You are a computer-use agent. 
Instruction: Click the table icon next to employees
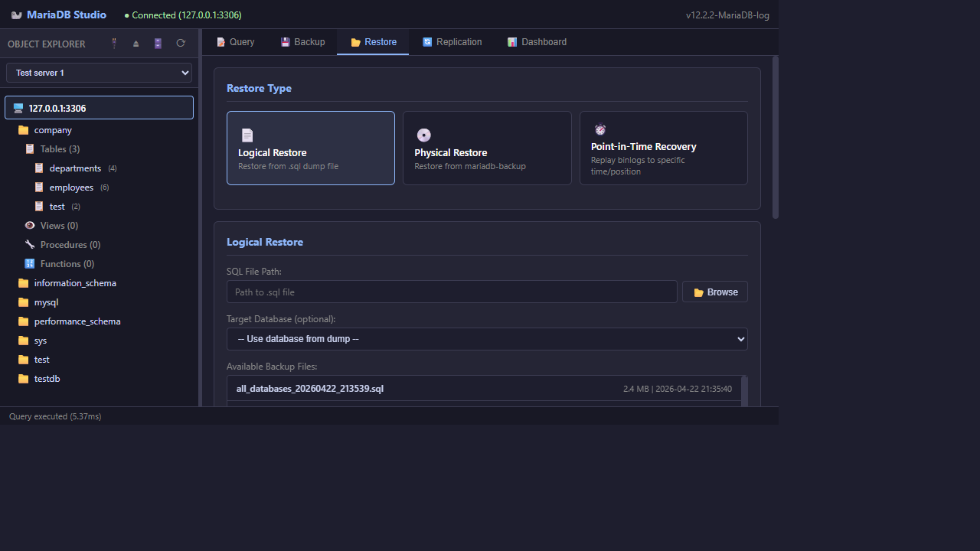point(39,187)
